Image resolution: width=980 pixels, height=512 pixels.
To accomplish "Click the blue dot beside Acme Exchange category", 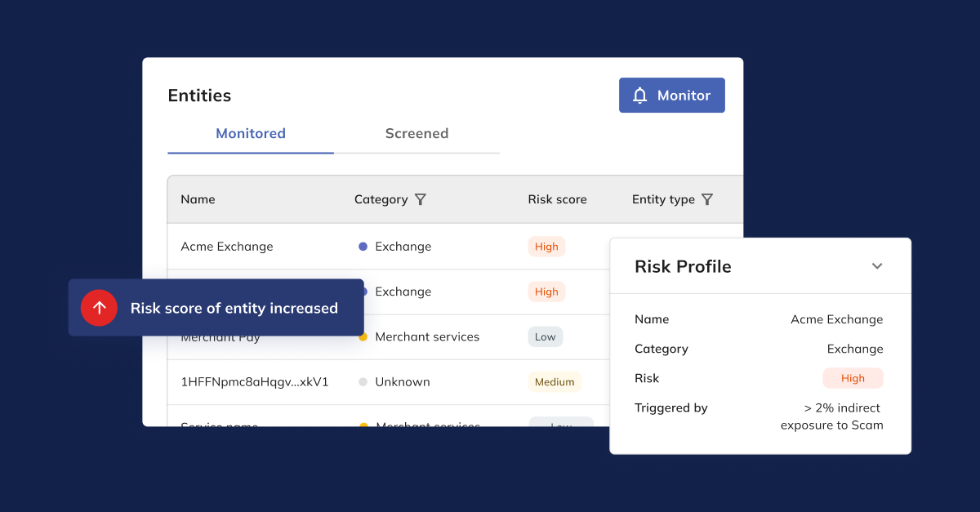I will pos(363,247).
